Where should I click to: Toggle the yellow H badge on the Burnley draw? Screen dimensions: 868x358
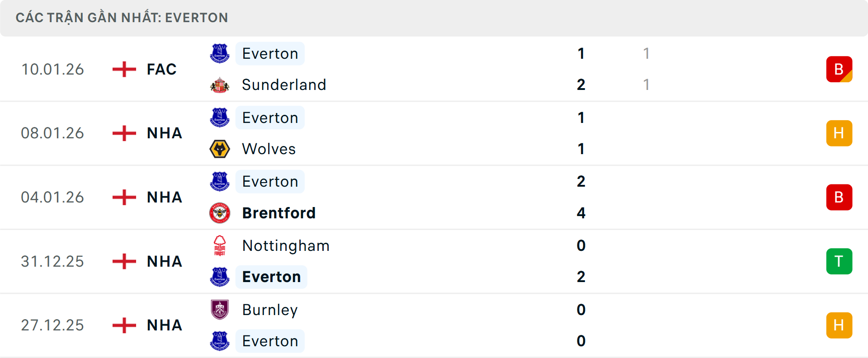(840, 325)
